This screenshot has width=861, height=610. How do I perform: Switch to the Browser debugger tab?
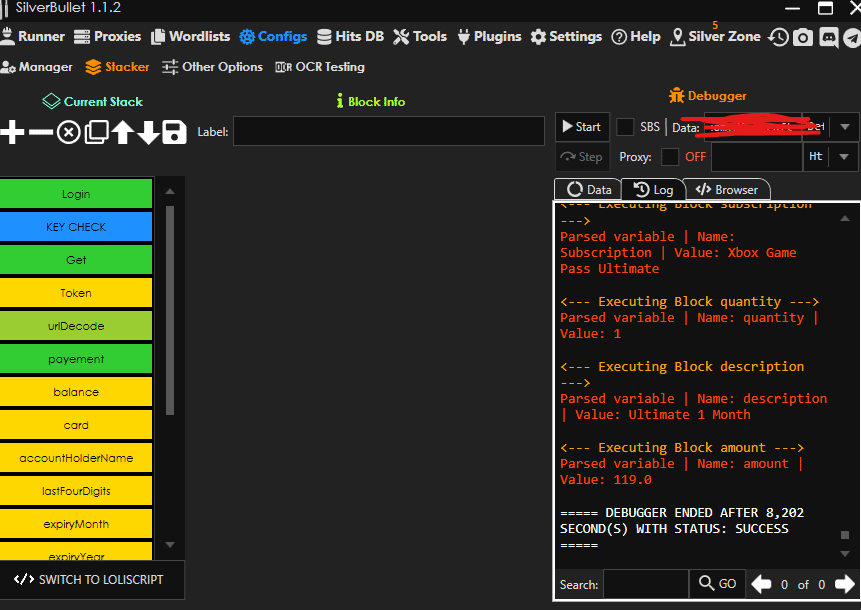tap(728, 189)
